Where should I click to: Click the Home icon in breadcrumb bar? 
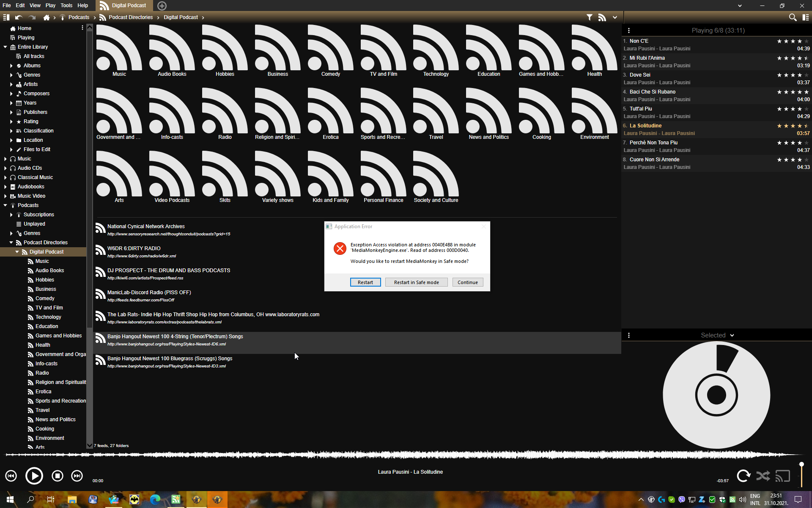(47, 17)
